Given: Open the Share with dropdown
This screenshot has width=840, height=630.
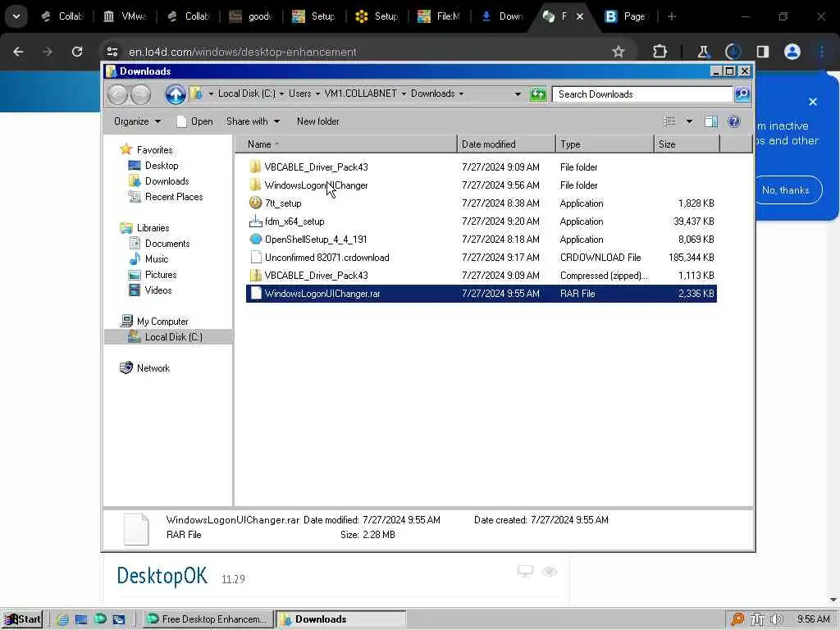Looking at the screenshot, I should 253,121.
